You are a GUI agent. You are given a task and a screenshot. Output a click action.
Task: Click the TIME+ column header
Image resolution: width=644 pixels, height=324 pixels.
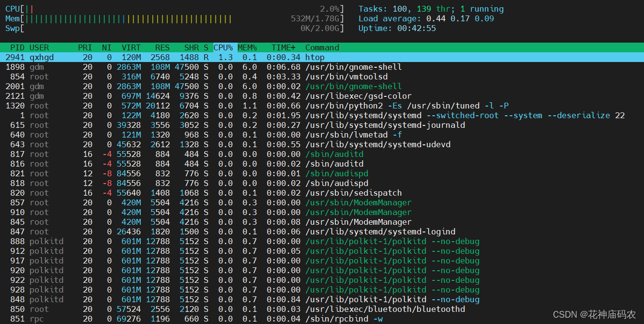[284, 47]
